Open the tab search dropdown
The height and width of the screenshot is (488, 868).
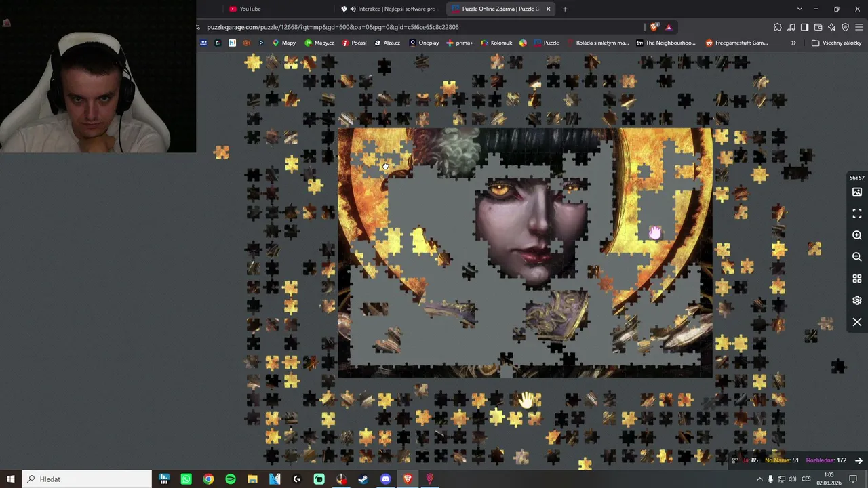[800, 9]
